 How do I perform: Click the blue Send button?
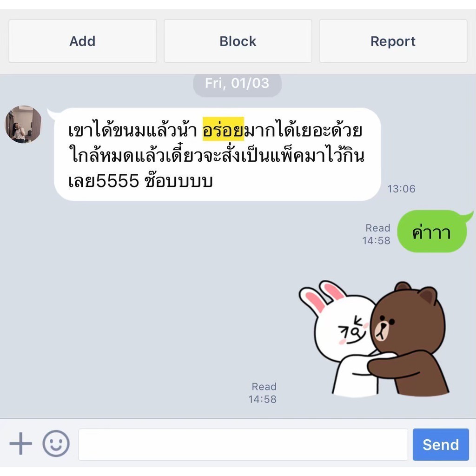coord(441,444)
